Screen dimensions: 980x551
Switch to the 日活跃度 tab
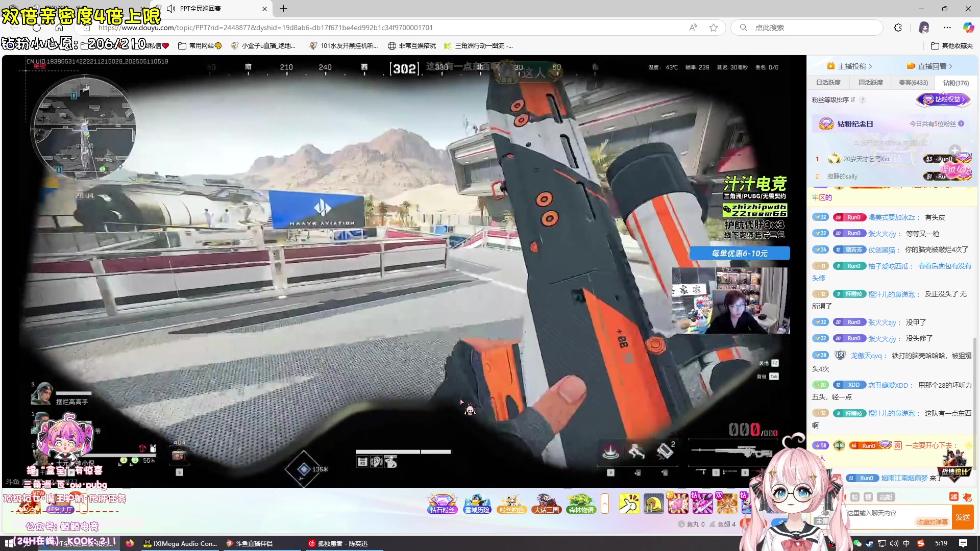click(x=828, y=83)
